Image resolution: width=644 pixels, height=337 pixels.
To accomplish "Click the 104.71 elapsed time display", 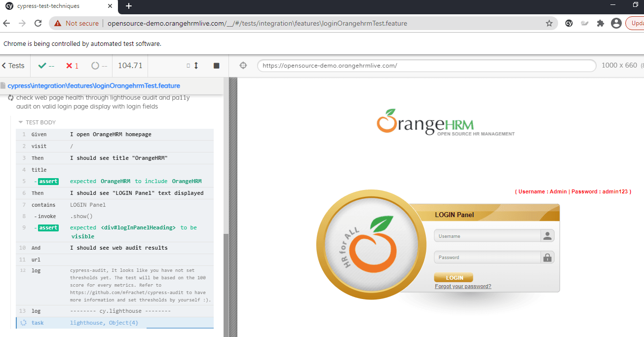I will coord(130,66).
